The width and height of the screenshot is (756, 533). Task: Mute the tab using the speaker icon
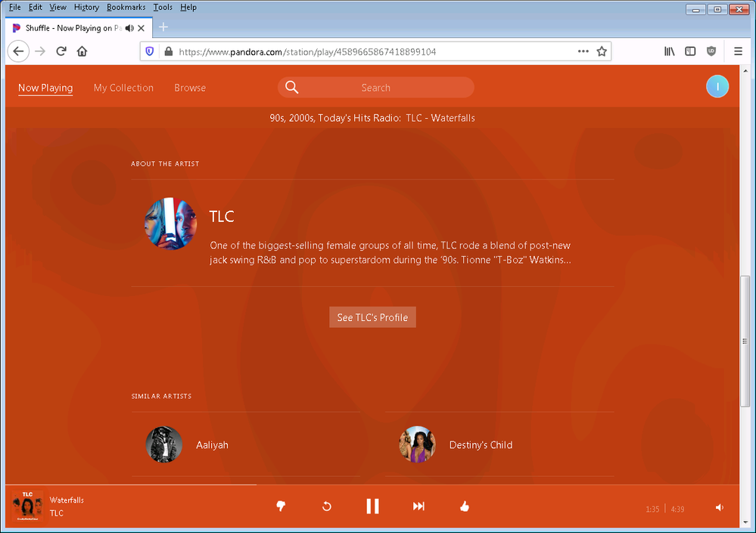coord(129,28)
